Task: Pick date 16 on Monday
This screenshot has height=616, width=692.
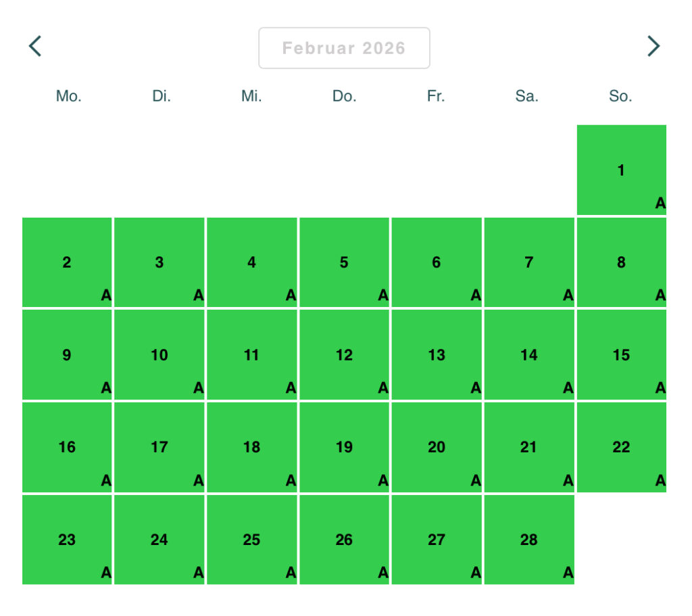Action: pos(67,447)
